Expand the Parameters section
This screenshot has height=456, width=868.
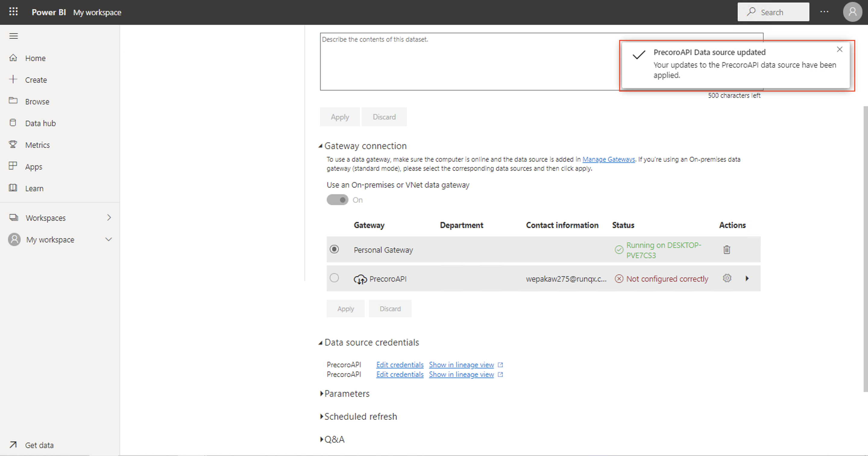click(322, 394)
